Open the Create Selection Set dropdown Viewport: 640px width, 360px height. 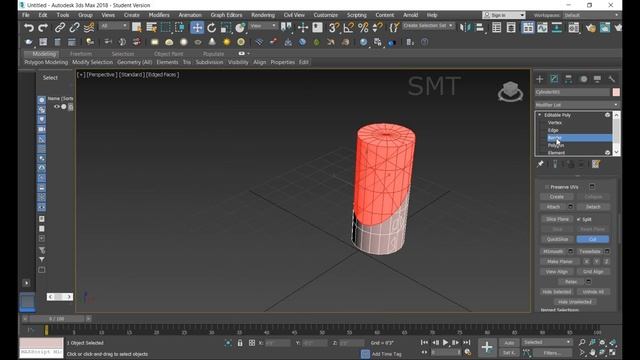click(428, 26)
